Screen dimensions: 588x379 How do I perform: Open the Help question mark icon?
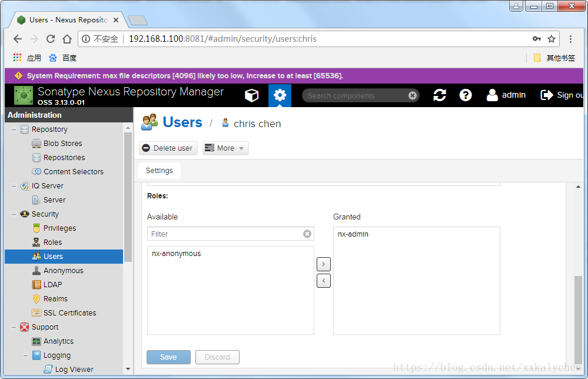pyautogui.click(x=466, y=95)
